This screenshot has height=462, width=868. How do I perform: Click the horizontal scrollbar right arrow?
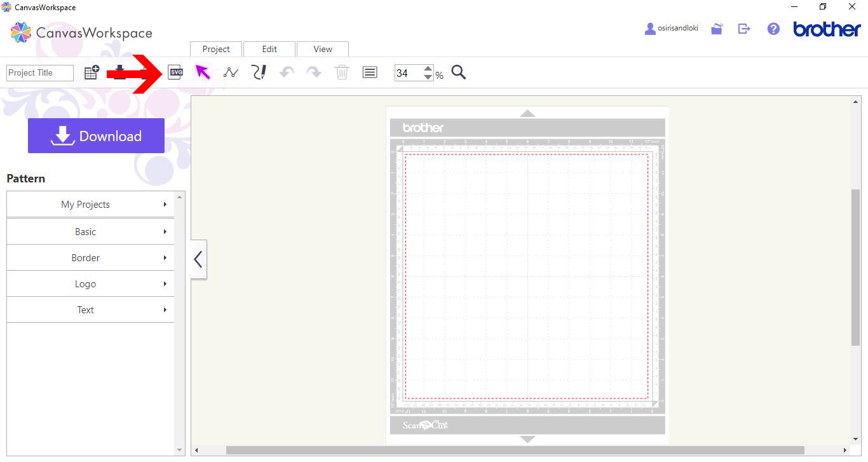(844, 450)
